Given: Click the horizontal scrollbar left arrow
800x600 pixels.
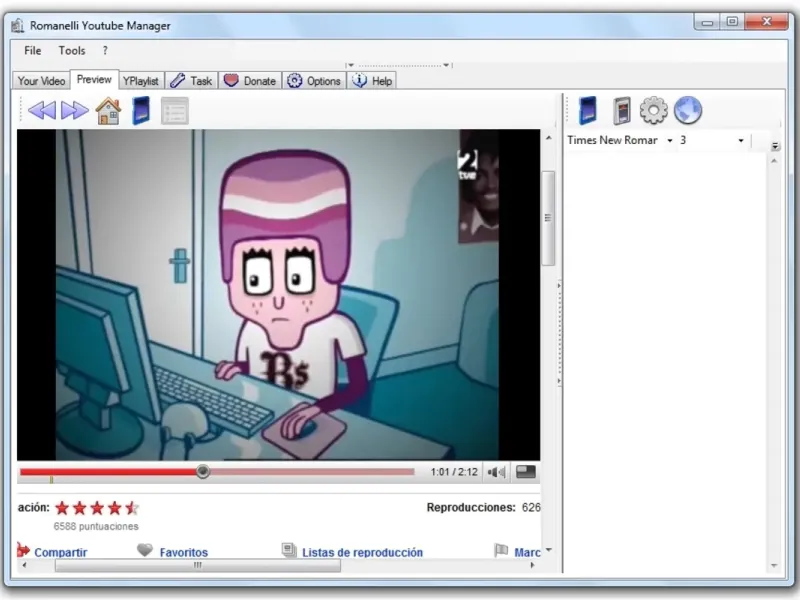Looking at the screenshot, I should (24, 565).
